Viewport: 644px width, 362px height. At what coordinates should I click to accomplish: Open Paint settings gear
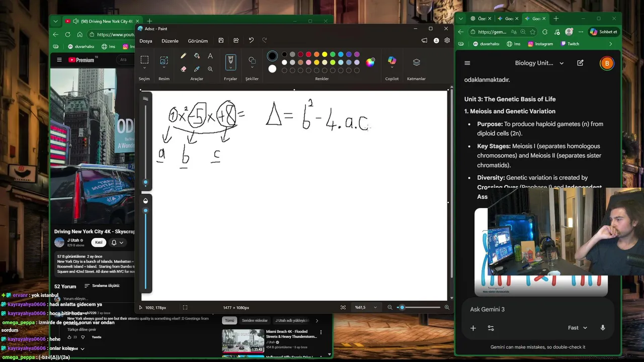(x=447, y=41)
